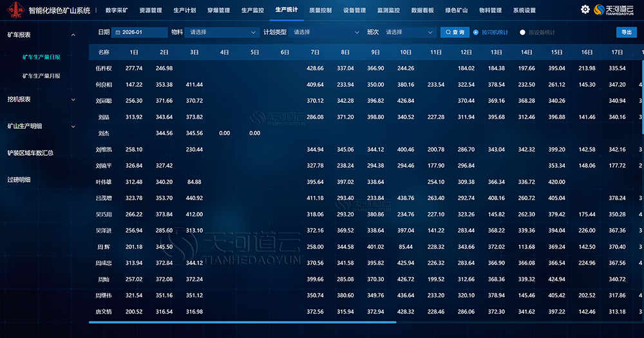Click the table's horizontal scrollbar
This screenshot has height=338, width=644.
click(x=242, y=323)
